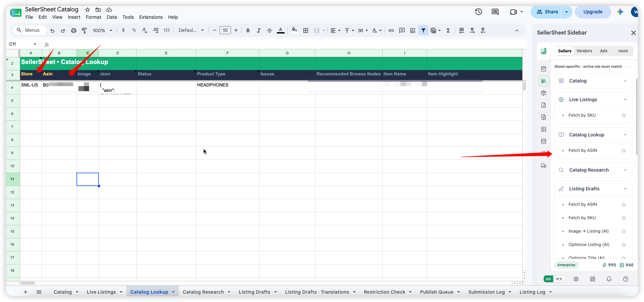Screen dimensions: 644x302
Task: Open the Data menu
Action: (x=112, y=17)
